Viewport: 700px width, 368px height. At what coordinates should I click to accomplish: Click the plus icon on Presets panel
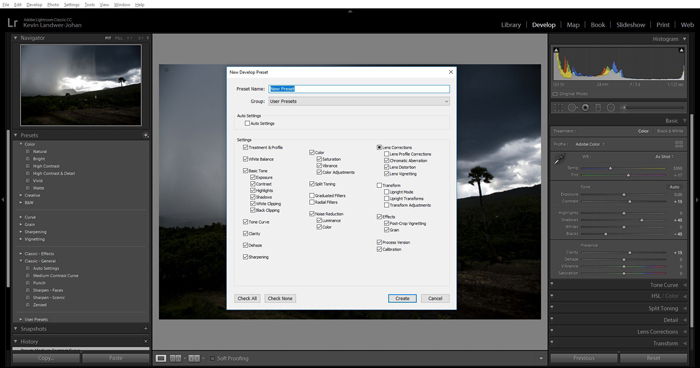(x=146, y=135)
